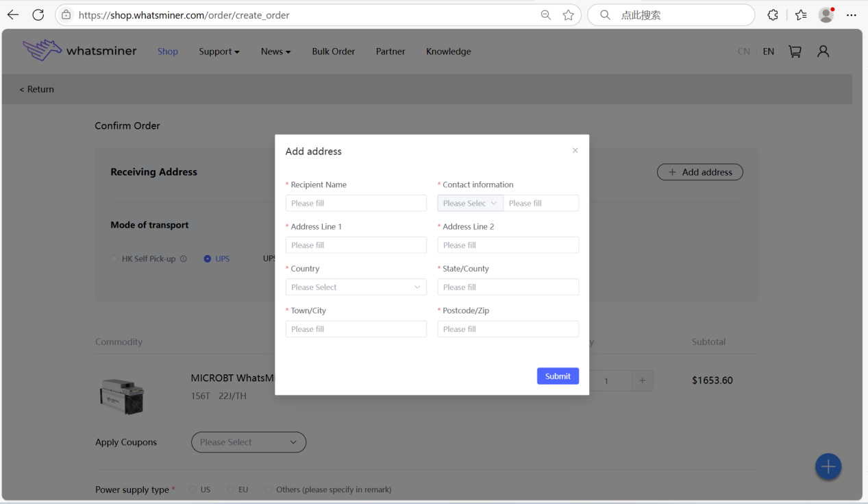This screenshot has width=868, height=504.
Task: Go to the Shop tab
Action: [x=168, y=51]
